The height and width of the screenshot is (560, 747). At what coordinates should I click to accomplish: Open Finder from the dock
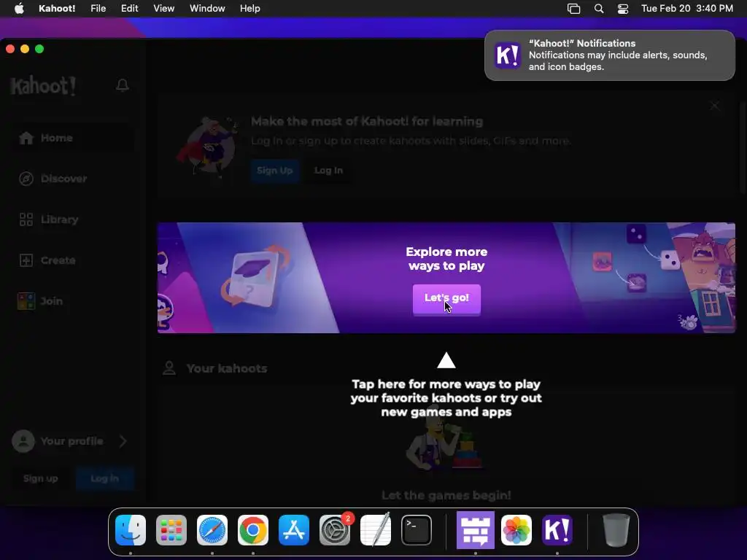(131, 530)
